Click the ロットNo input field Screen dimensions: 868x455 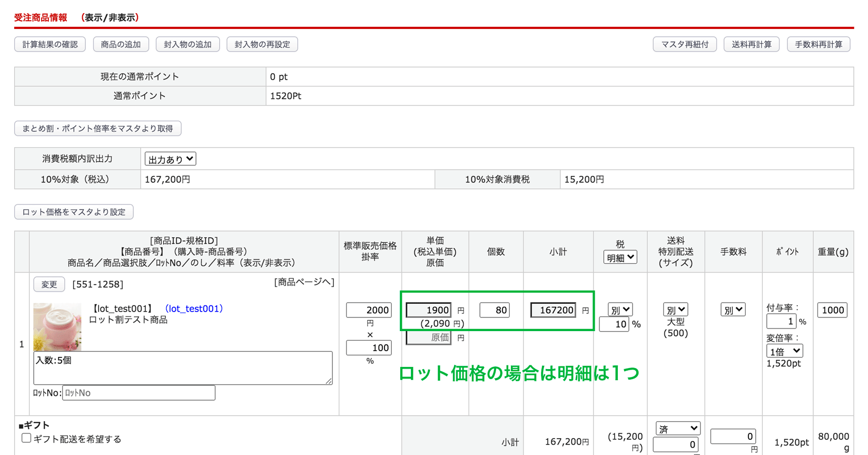click(139, 393)
